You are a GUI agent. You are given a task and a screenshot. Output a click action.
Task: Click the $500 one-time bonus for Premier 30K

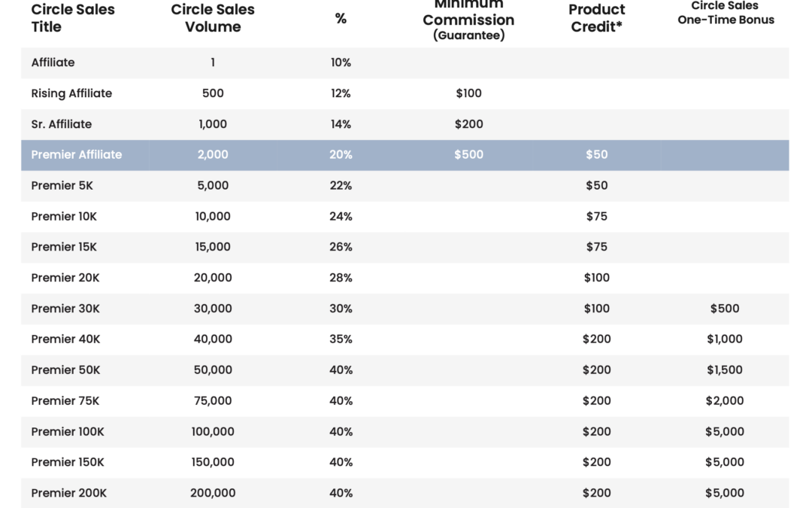725,309
